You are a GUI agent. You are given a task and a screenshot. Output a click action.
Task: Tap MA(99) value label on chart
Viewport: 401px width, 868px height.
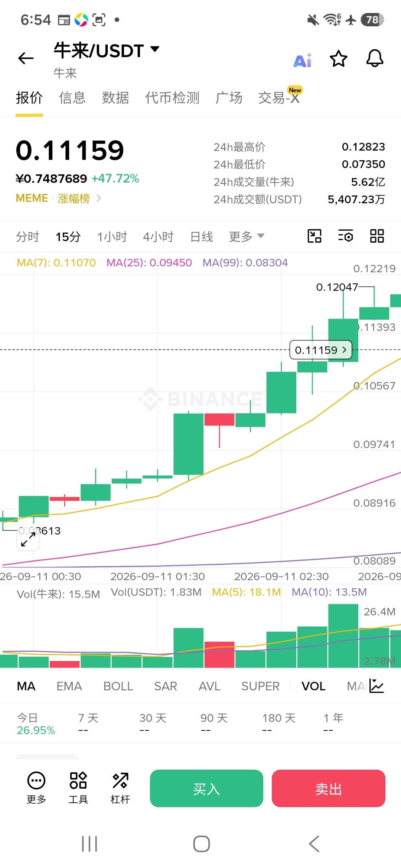(x=245, y=263)
